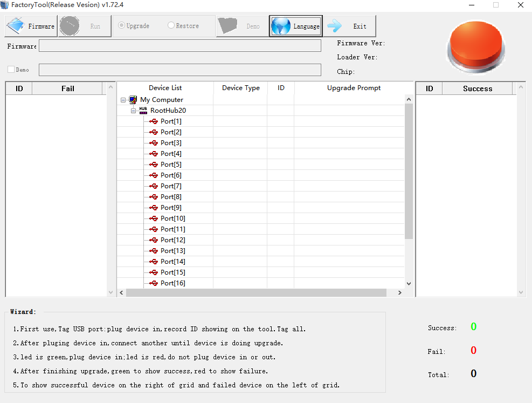The image size is (532, 403).
Task: Click the Success column header
Action: pos(478,88)
